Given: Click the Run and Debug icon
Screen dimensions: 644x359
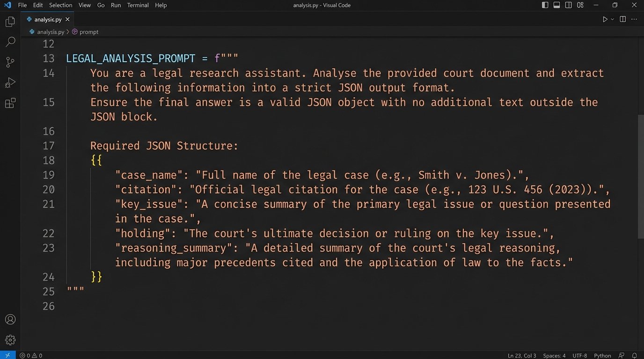Looking at the screenshot, I should 10,82.
